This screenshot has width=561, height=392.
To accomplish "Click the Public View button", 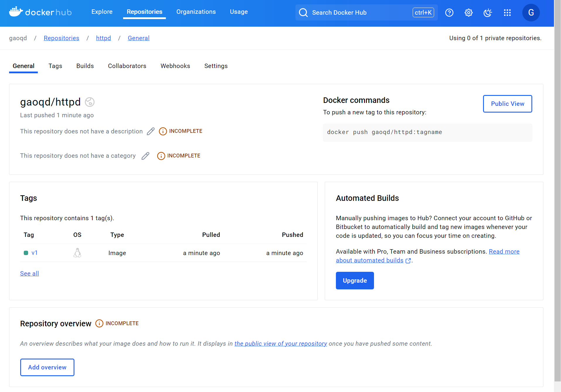I will pyautogui.click(x=508, y=104).
